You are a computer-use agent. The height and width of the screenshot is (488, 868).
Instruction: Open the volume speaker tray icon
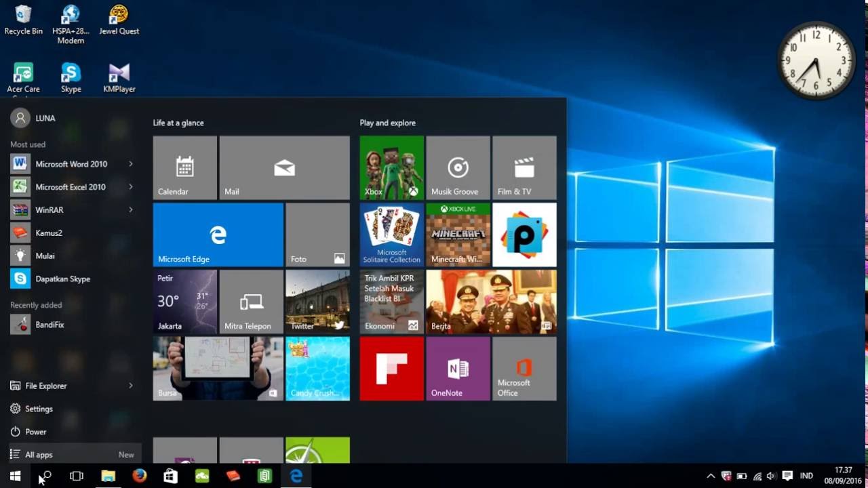coord(772,476)
